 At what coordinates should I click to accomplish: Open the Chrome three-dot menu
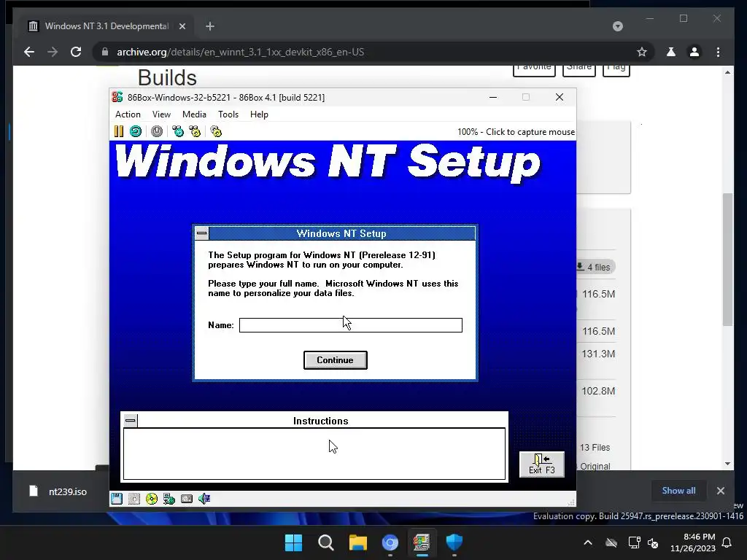[x=718, y=52]
